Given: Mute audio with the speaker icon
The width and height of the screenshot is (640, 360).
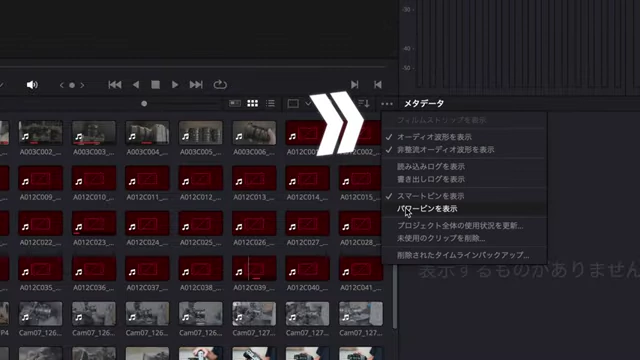Looking at the screenshot, I should 32,85.
